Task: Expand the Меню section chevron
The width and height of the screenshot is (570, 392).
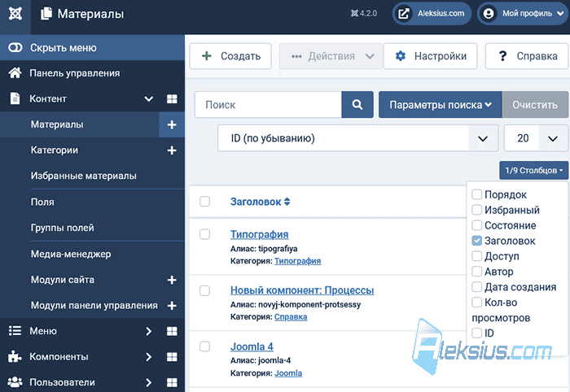Action: coord(149,331)
